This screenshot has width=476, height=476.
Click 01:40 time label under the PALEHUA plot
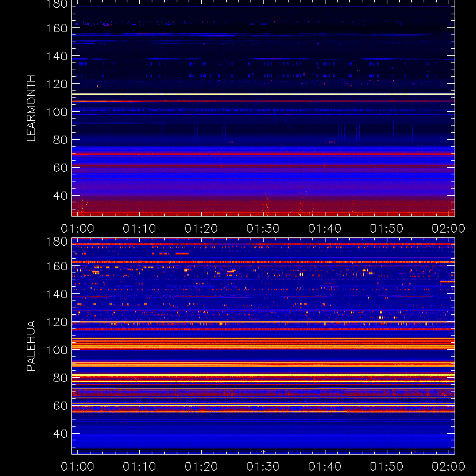tap(325, 466)
